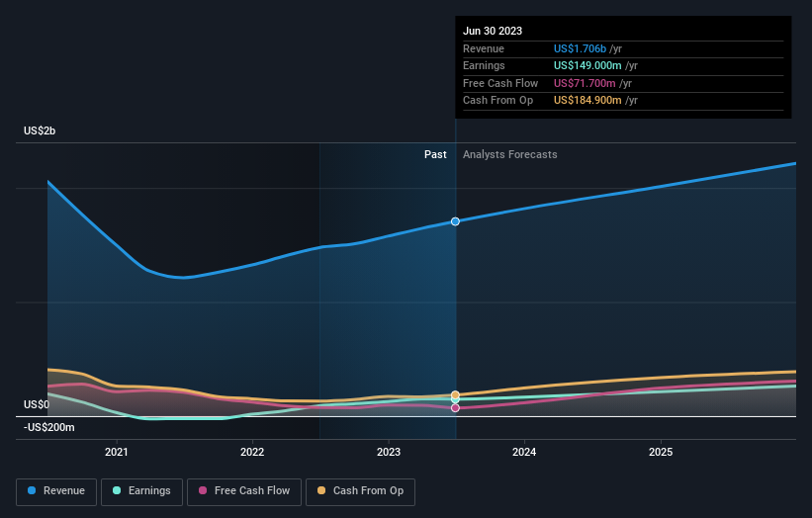
Task: Click the US$1.706b revenue value
Action: pyautogui.click(x=580, y=48)
